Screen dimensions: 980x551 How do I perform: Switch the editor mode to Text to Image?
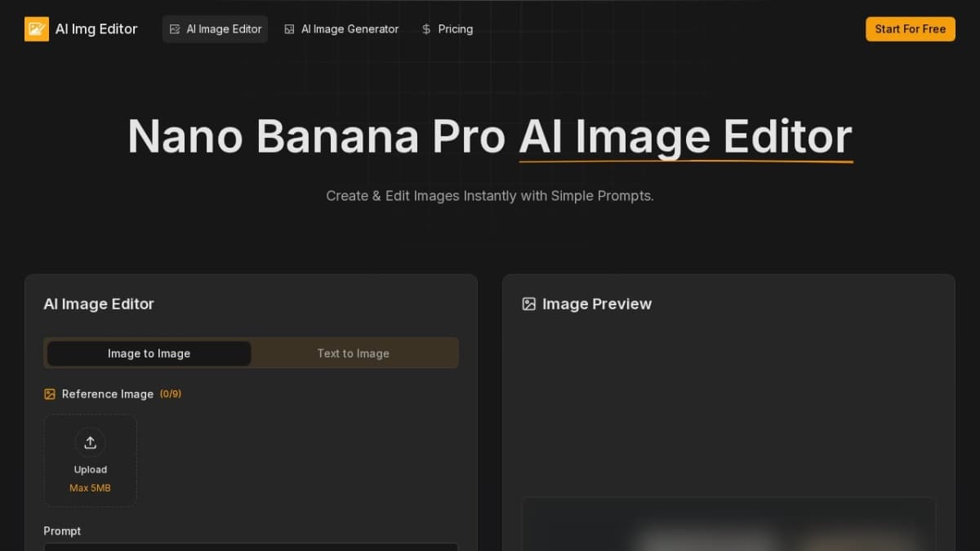point(354,353)
